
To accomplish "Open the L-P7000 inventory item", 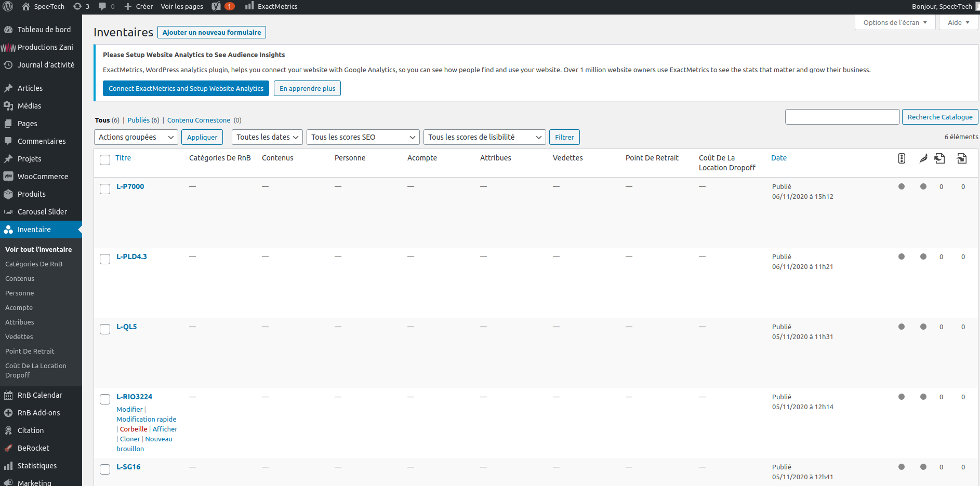I will pos(130,186).
